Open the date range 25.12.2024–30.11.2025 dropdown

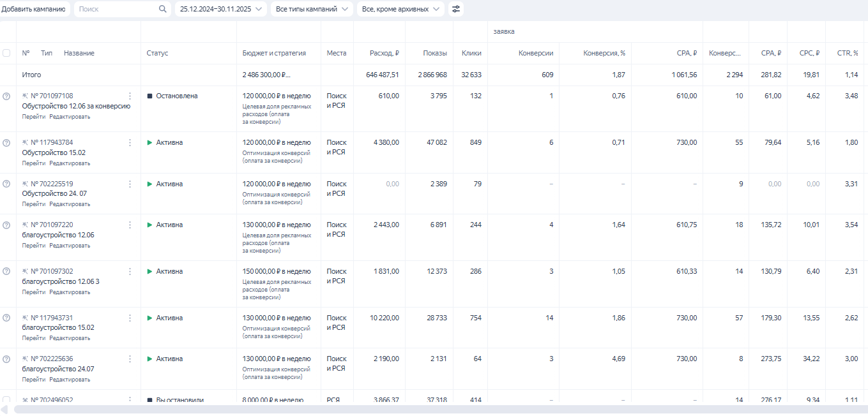pos(220,9)
